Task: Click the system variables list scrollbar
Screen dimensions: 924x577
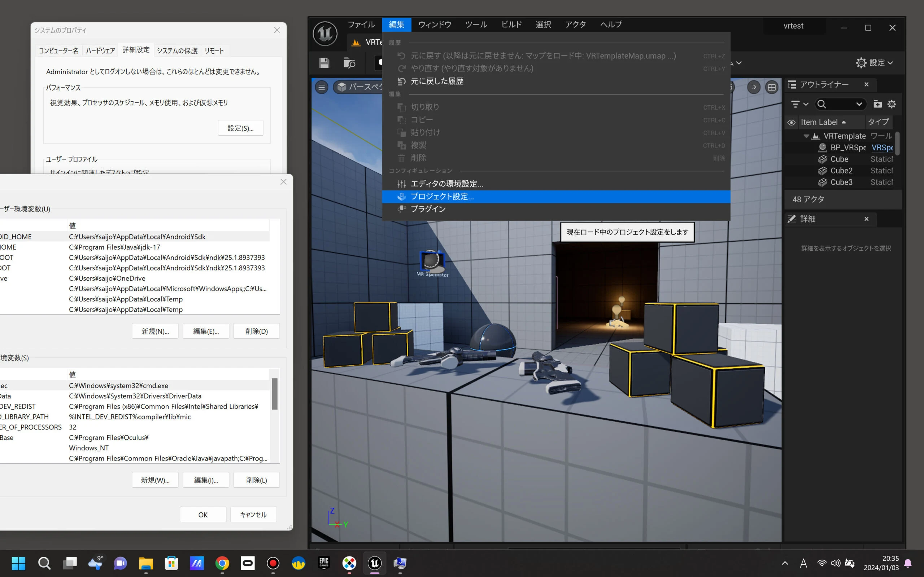Action: tap(275, 394)
